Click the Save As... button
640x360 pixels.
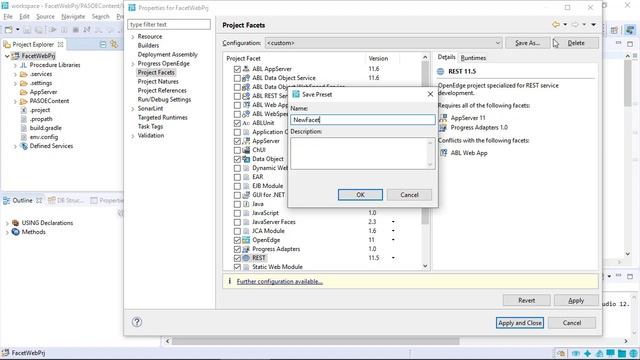[x=527, y=43]
